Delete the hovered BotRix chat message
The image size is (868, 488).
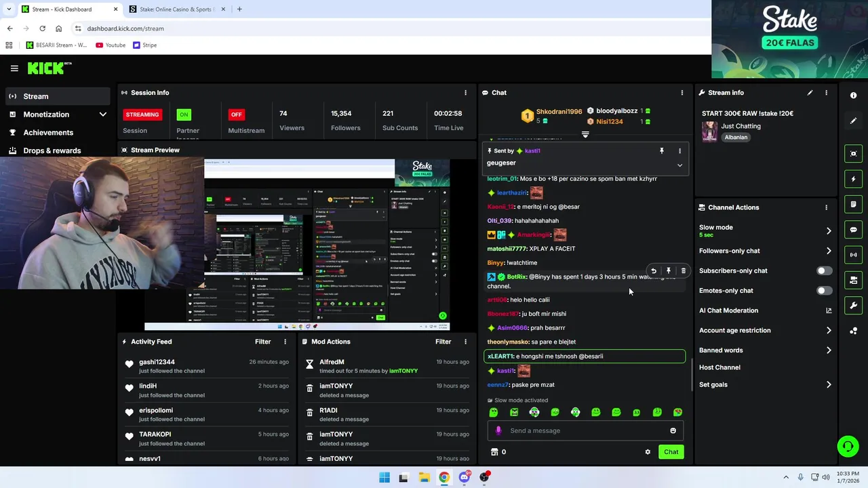pos(684,271)
